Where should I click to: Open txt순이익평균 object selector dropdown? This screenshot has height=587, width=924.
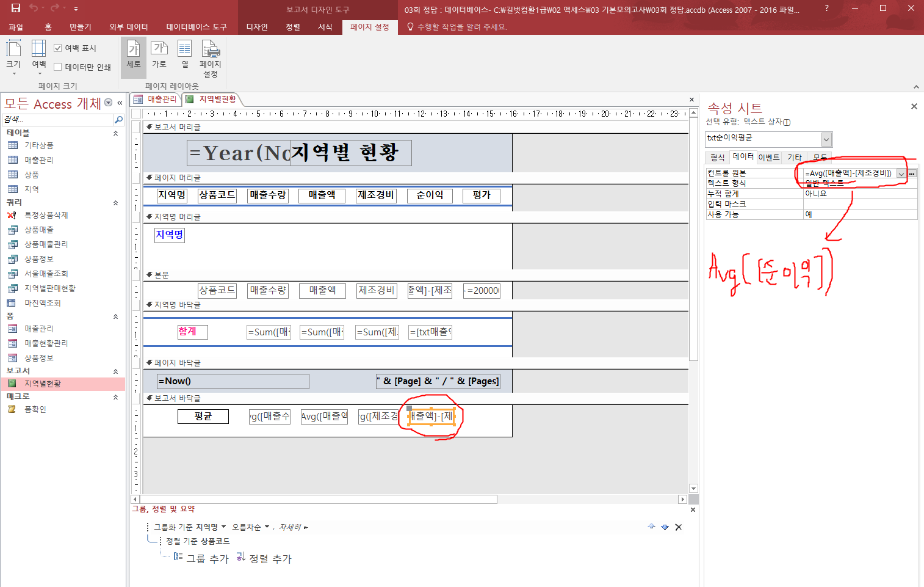tap(826, 139)
